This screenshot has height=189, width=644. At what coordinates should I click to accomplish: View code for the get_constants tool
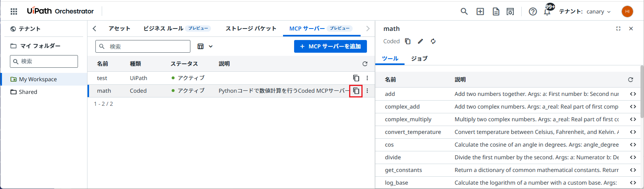coord(633,170)
